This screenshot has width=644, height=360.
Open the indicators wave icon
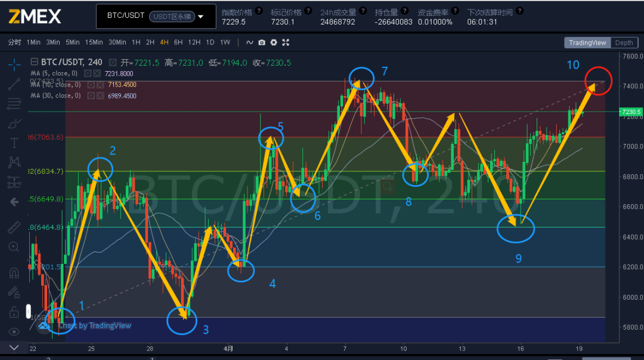[250, 42]
